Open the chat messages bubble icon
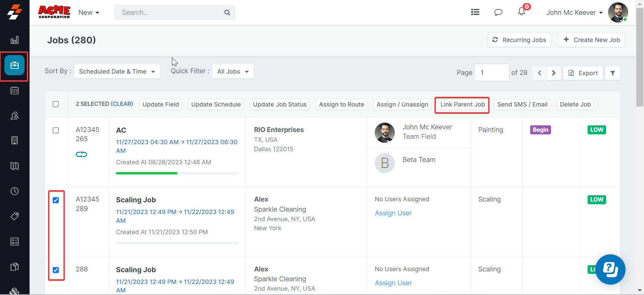The width and height of the screenshot is (644, 295). click(498, 12)
